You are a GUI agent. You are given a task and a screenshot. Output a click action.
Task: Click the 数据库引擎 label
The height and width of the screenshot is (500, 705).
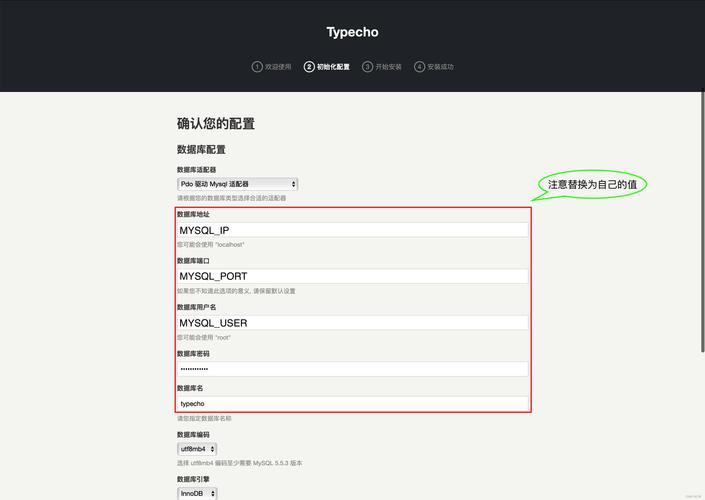click(x=193, y=479)
